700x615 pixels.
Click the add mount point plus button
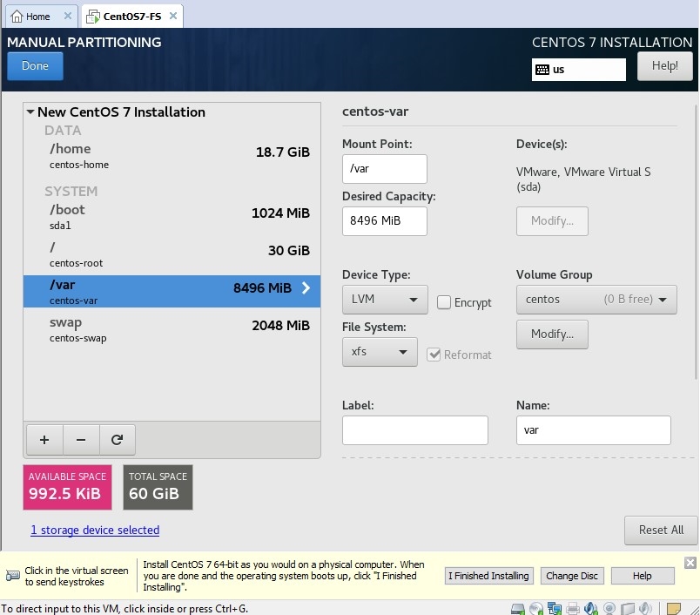click(44, 440)
